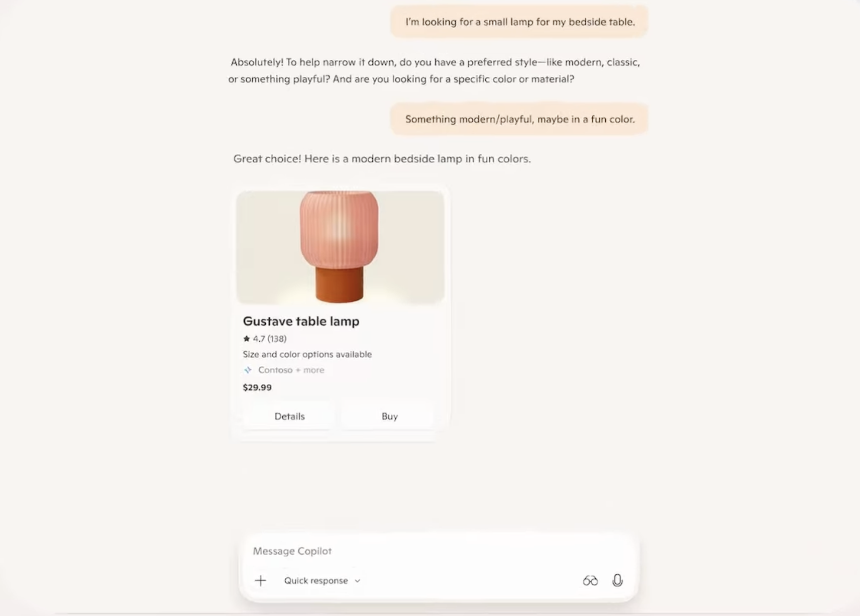
Task: Expand the Quick response dropdown
Action: (x=322, y=581)
